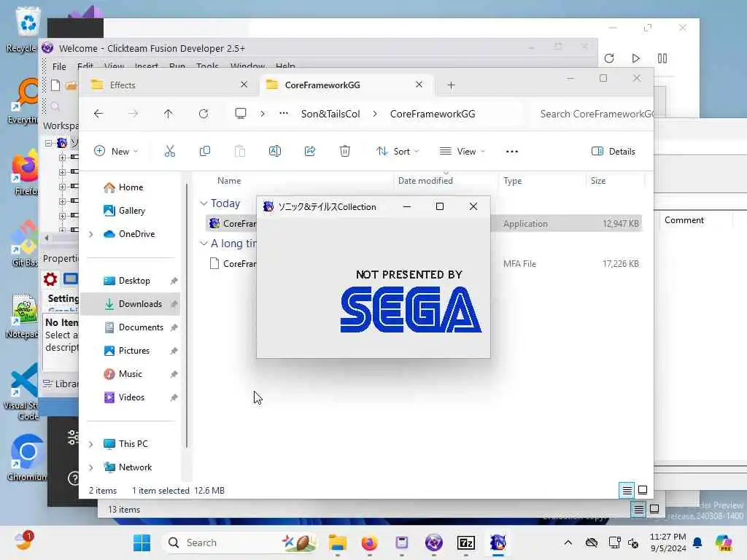
Task: Click the chevron after Son&TailsCol breadcrumb
Action: coord(375,114)
